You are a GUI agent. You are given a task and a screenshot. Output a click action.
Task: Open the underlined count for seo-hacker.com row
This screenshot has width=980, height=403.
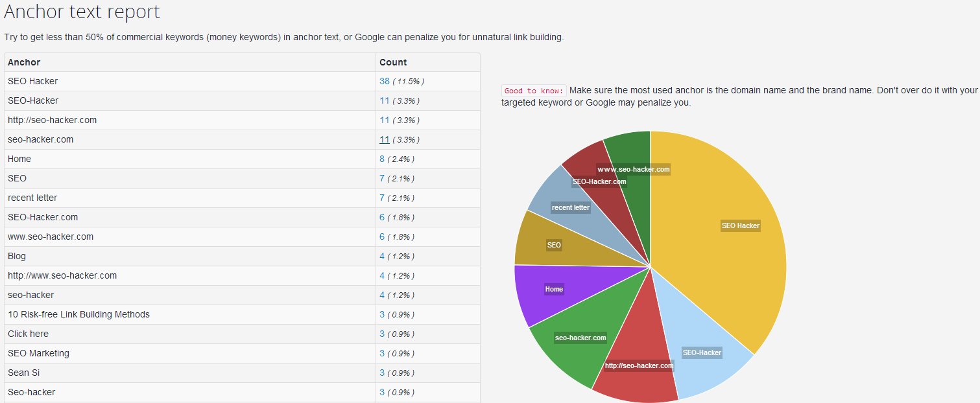pos(385,140)
